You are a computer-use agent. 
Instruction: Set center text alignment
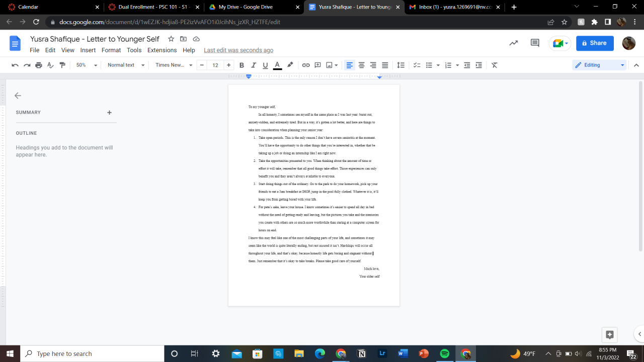pyautogui.click(x=361, y=65)
